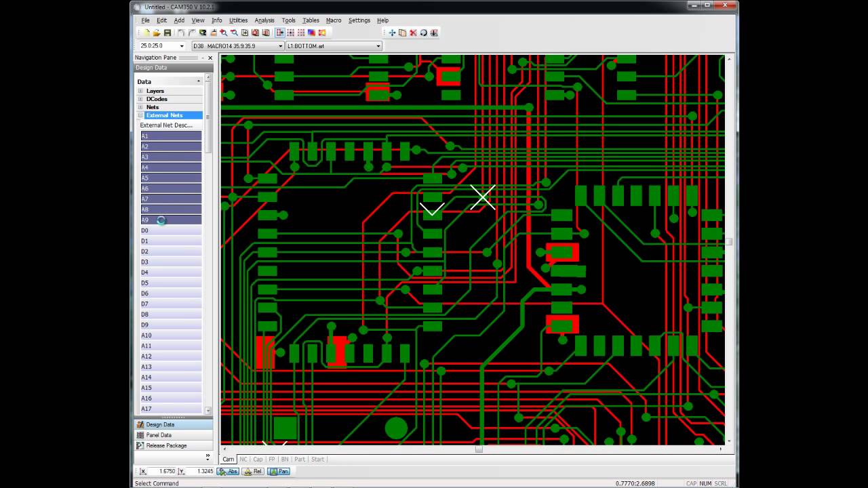
Task: Open the Analysis menu
Action: [x=264, y=20]
